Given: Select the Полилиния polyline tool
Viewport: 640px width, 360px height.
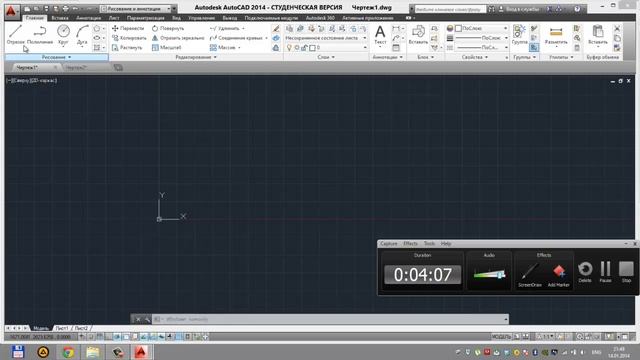Looking at the screenshot, I should click(x=40, y=35).
